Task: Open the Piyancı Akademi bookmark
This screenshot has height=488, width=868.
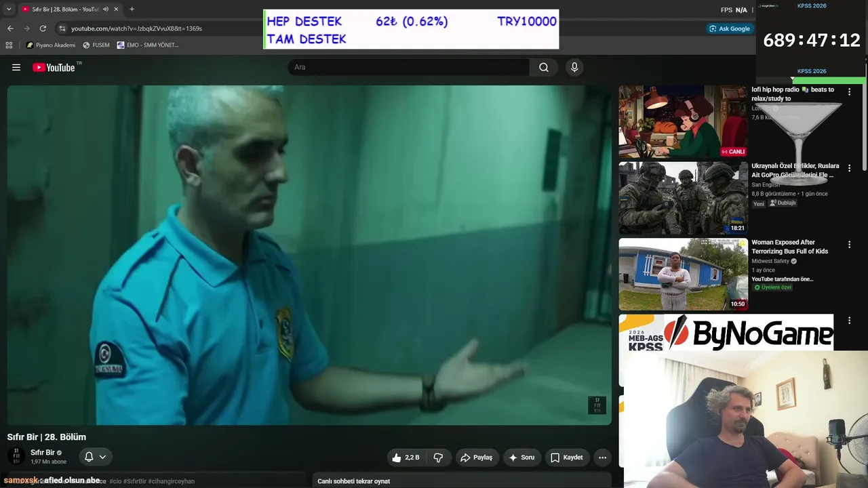Action: [x=51, y=45]
